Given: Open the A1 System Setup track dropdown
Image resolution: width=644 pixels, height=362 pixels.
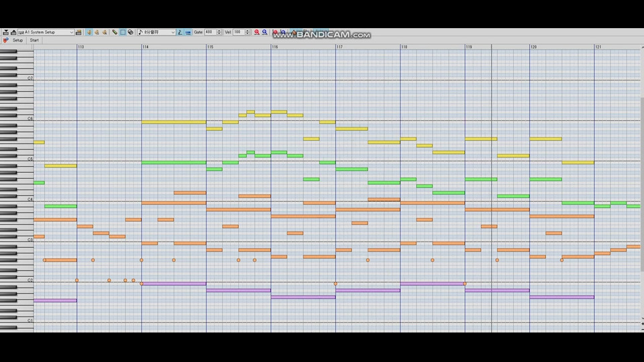Looking at the screenshot, I should (x=46, y=32).
